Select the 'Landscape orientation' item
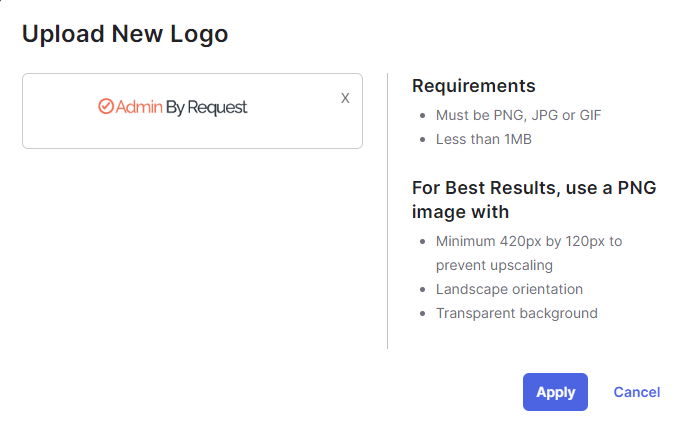Viewport: 688px width, 427px height. point(509,289)
